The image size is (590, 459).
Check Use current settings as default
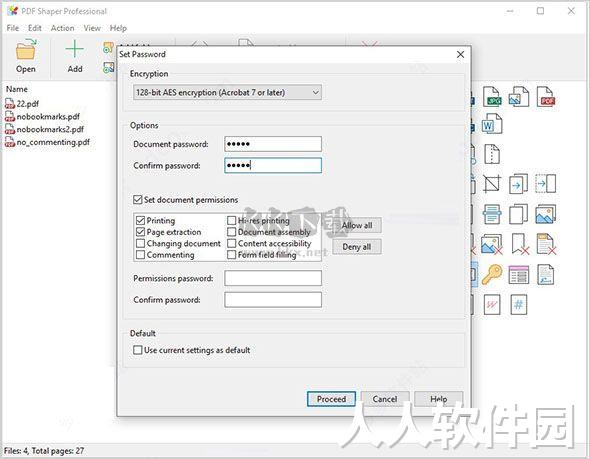(138, 350)
